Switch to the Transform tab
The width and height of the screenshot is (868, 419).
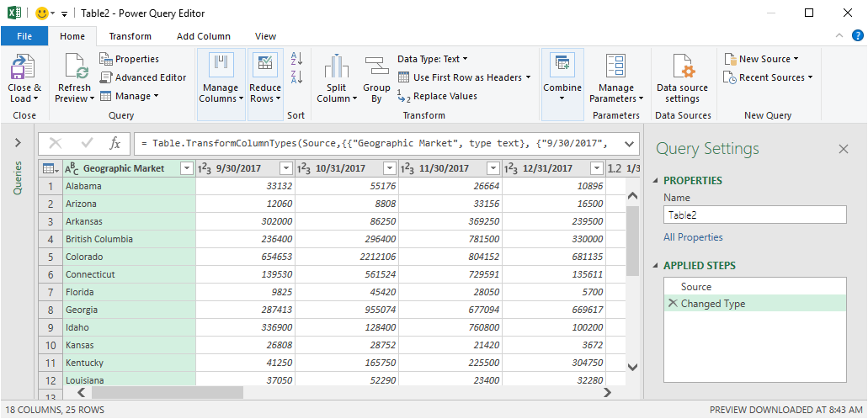tap(130, 36)
